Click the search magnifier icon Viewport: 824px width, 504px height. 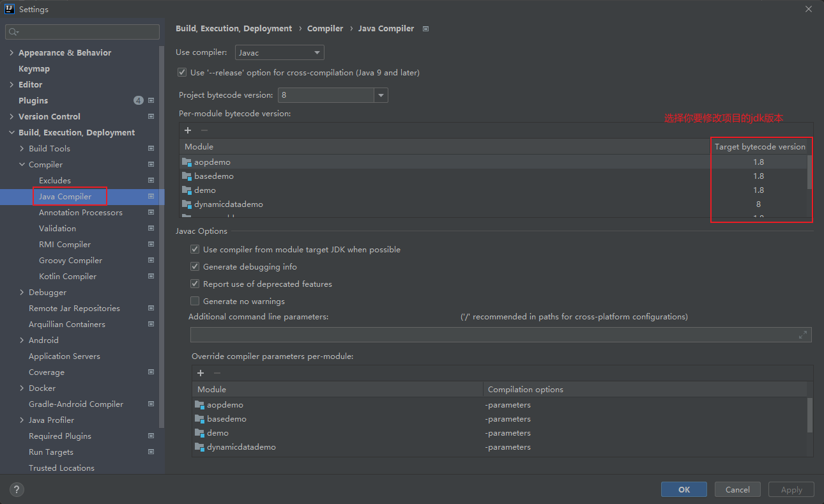click(x=14, y=32)
